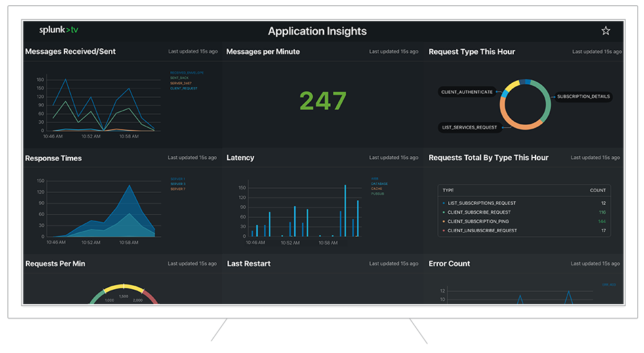Open the Request Type This Hour panel title

coord(472,52)
